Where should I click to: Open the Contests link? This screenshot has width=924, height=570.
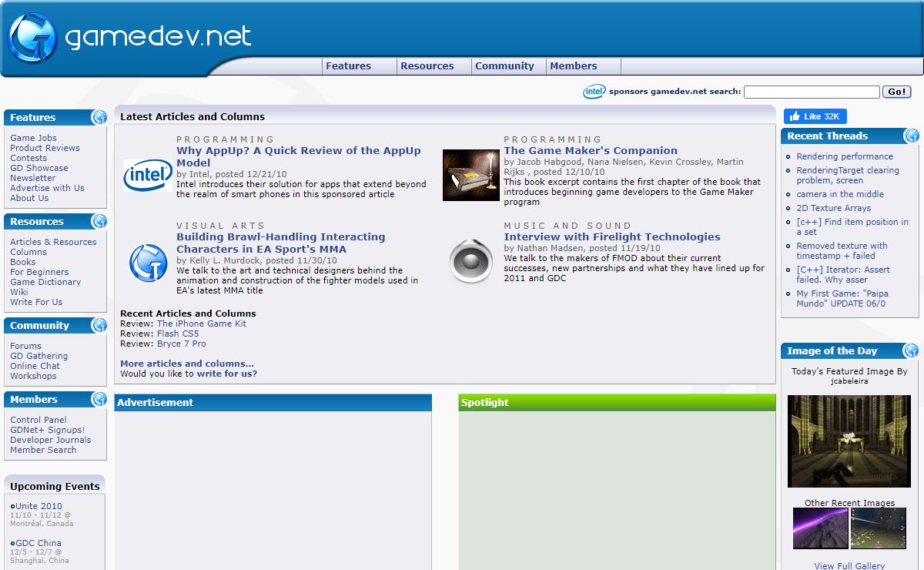coord(28,158)
